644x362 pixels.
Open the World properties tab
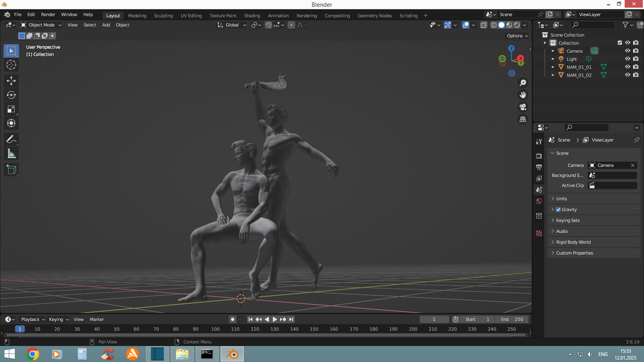click(x=539, y=201)
